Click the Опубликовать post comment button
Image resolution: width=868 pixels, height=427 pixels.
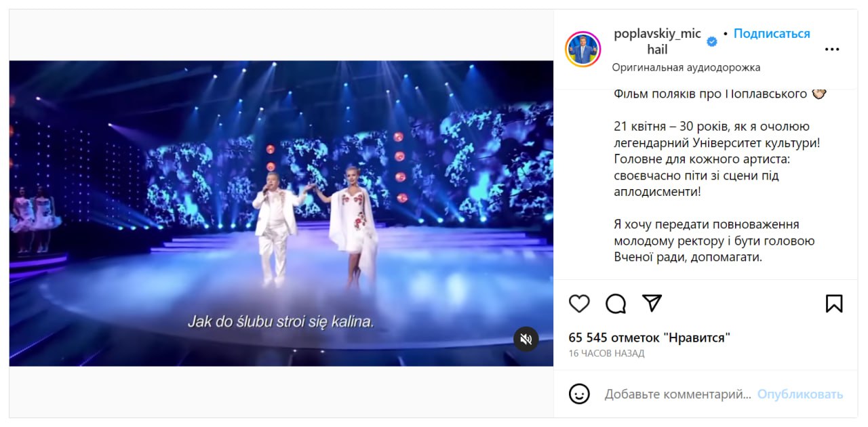(x=800, y=394)
